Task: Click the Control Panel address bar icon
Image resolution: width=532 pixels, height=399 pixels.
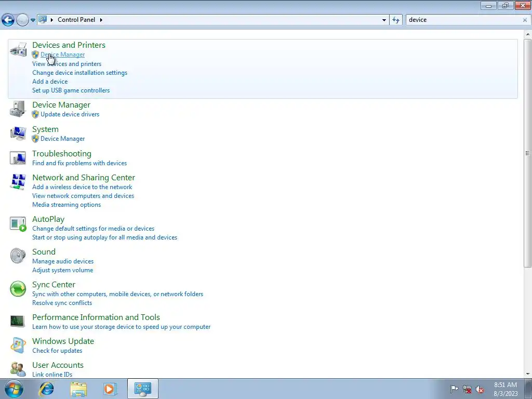Action: coord(43,20)
